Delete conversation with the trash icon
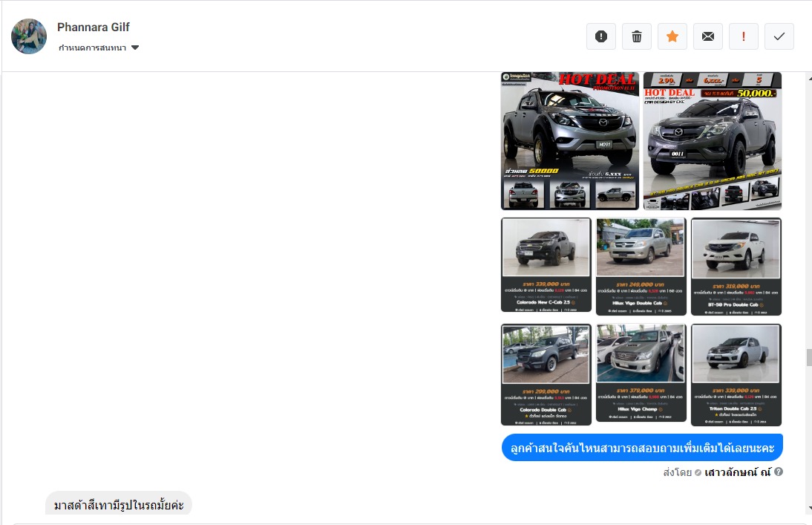This screenshot has width=812, height=525. click(x=636, y=36)
